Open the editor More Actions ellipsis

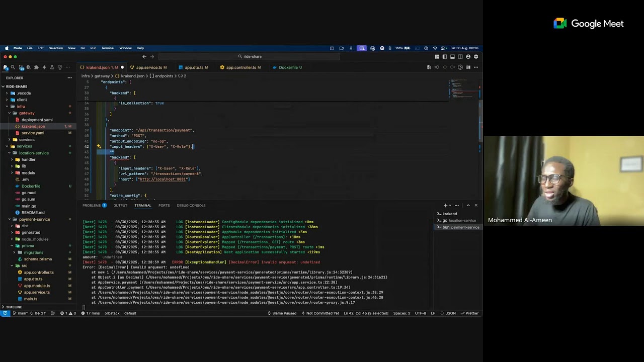click(476, 67)
